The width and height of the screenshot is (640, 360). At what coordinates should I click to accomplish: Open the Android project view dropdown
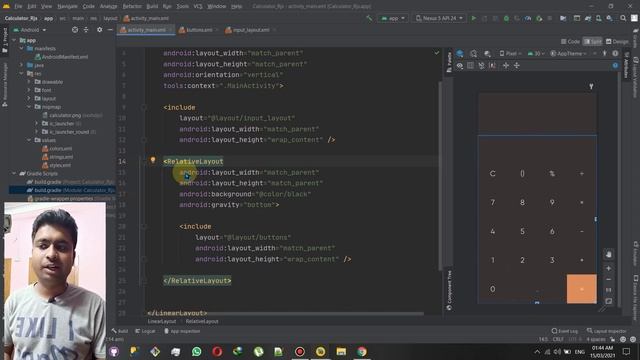pos(30,30)
